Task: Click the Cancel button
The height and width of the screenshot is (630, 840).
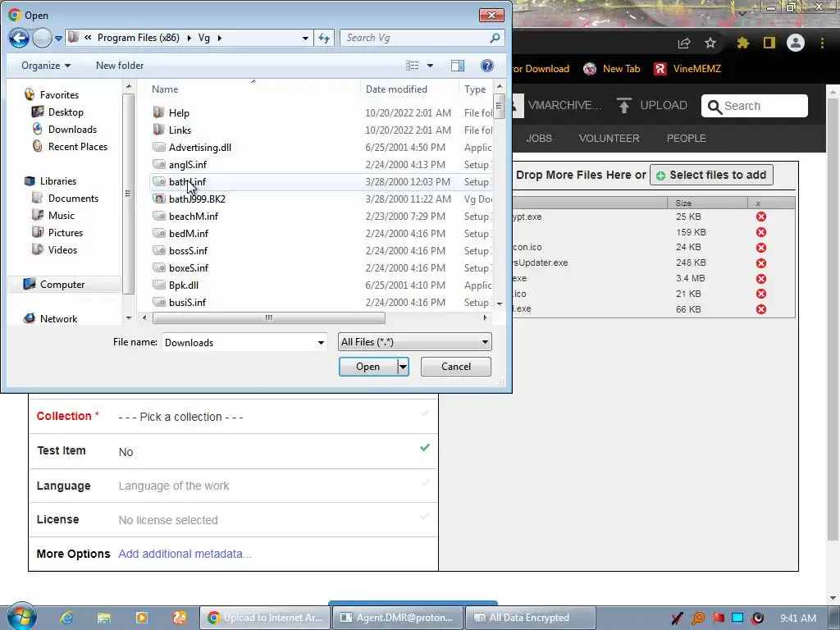Action: pos(456,367)
